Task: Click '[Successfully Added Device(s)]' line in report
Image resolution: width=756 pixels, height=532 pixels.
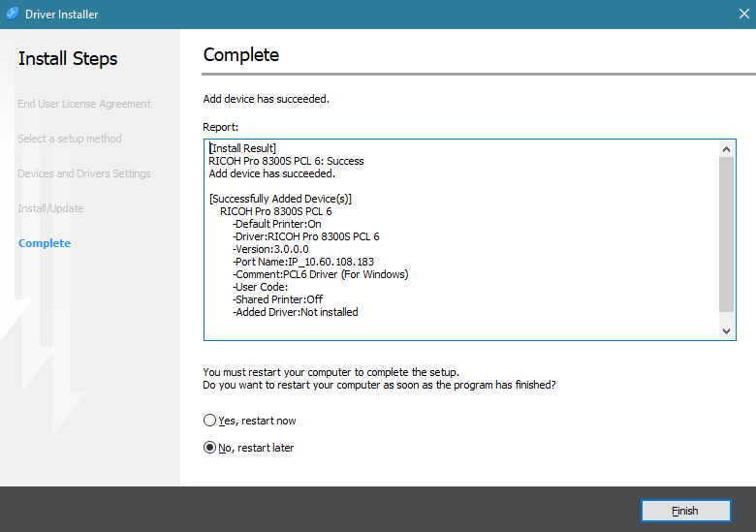Action: (x=281, y=199)
